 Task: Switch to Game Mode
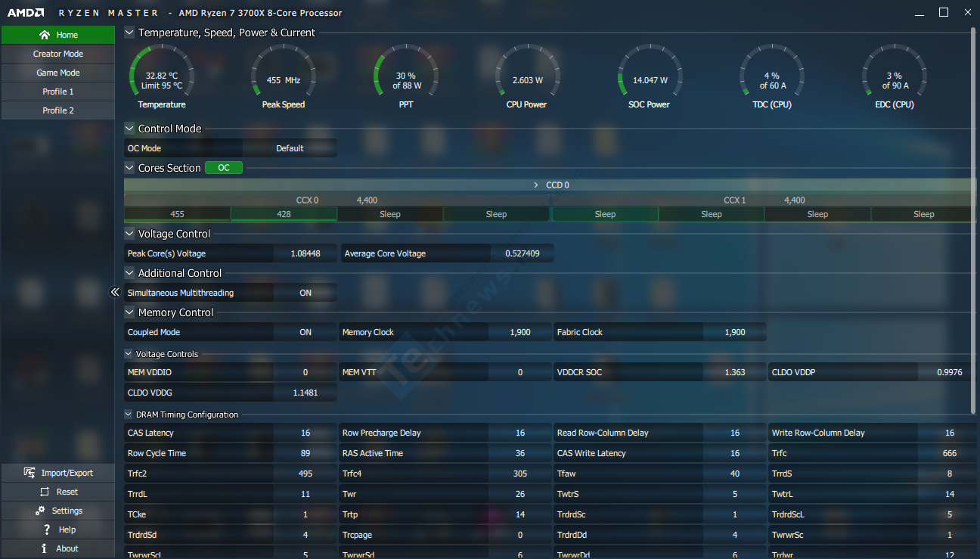pyautogui.click(x=57, y=73)
